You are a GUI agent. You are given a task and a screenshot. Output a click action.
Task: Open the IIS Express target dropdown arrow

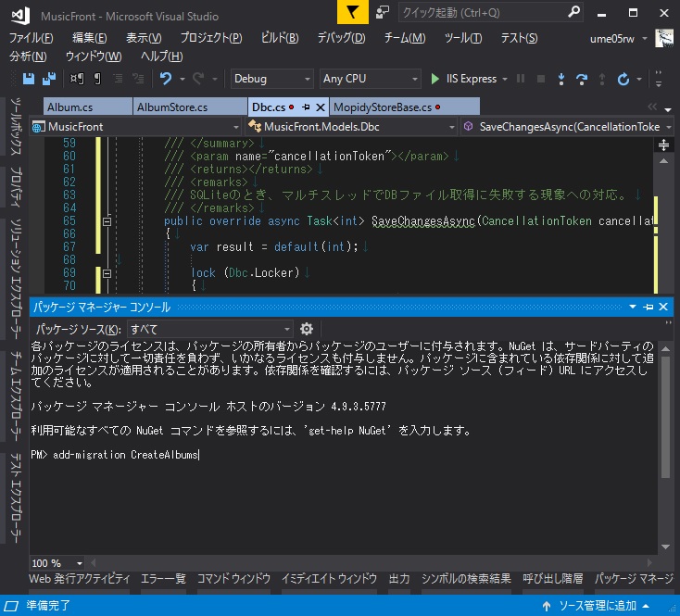[x=505, y=80]
